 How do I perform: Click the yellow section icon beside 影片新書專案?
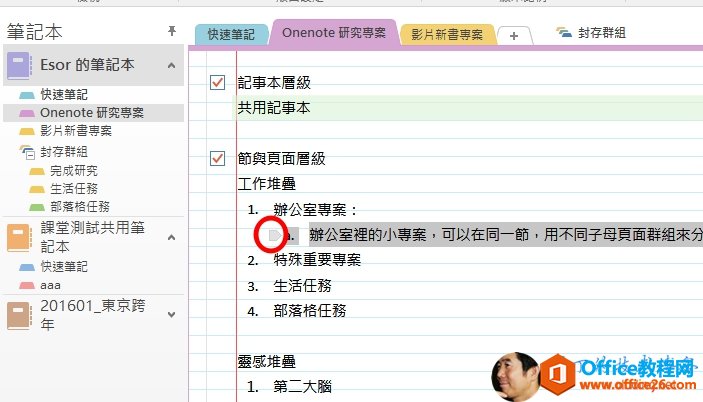[x=27, y=131]
